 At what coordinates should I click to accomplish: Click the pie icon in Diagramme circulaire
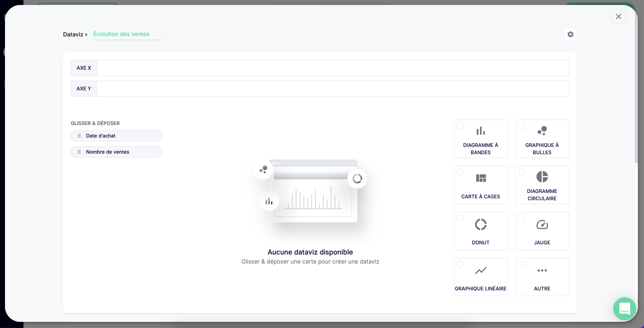click(x=542, y=177)
